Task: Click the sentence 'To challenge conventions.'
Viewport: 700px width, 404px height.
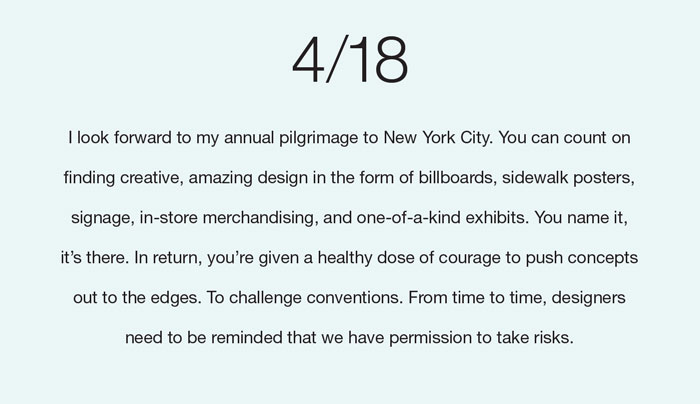Action: [304, 298]
